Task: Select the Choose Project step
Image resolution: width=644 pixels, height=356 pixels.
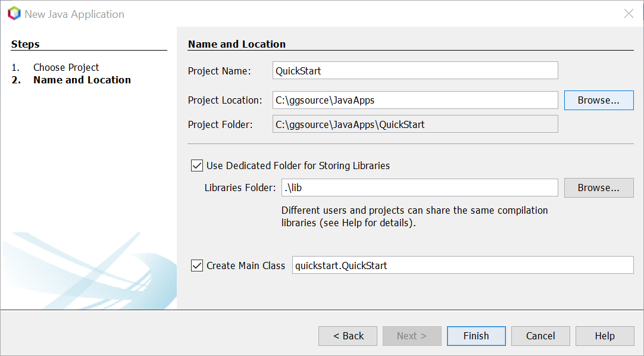Action: click(x=66, y=67)
